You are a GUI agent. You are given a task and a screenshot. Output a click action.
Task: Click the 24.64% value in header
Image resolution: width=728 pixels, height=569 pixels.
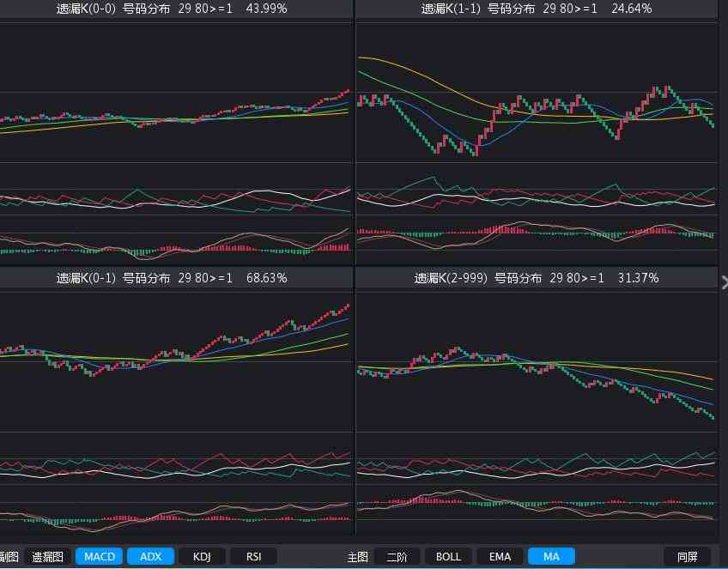tap(632, 9)
